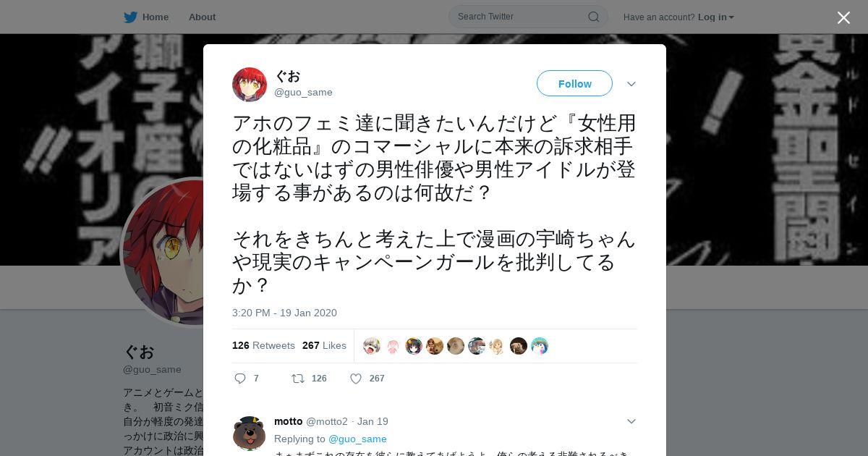
Task: Close the tweet overlay with X
Action: coord(843,17)
